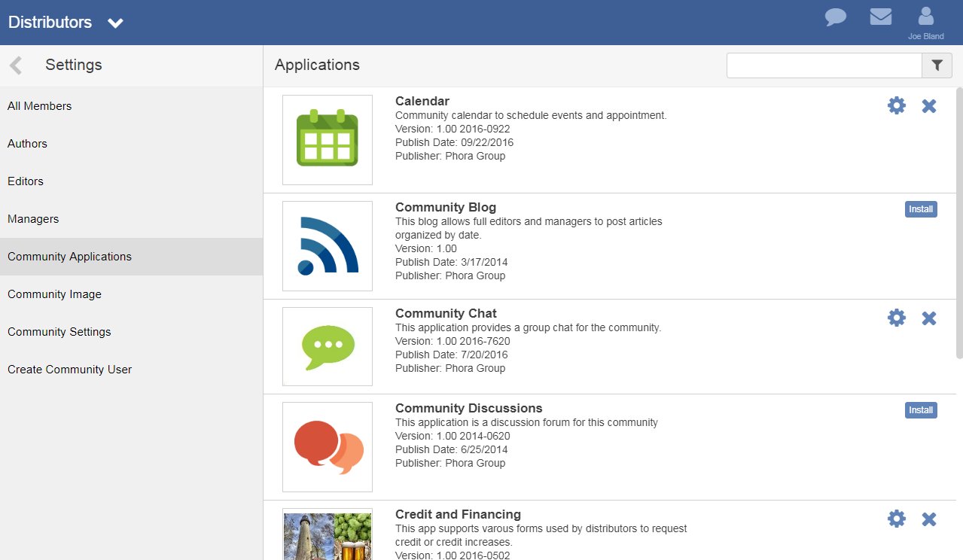963x560 pixels.
Task: Open the chat bubble icon in header
Action: point(836,17)
